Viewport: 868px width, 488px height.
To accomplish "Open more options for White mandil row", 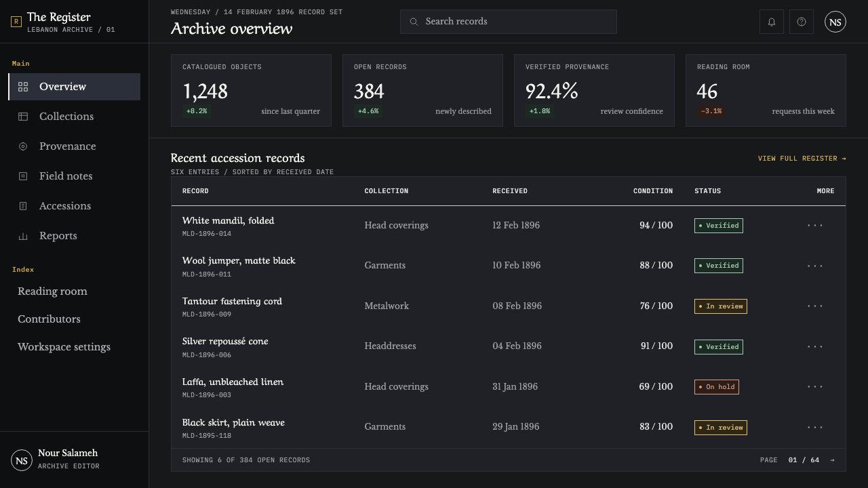I will [815, 225].
